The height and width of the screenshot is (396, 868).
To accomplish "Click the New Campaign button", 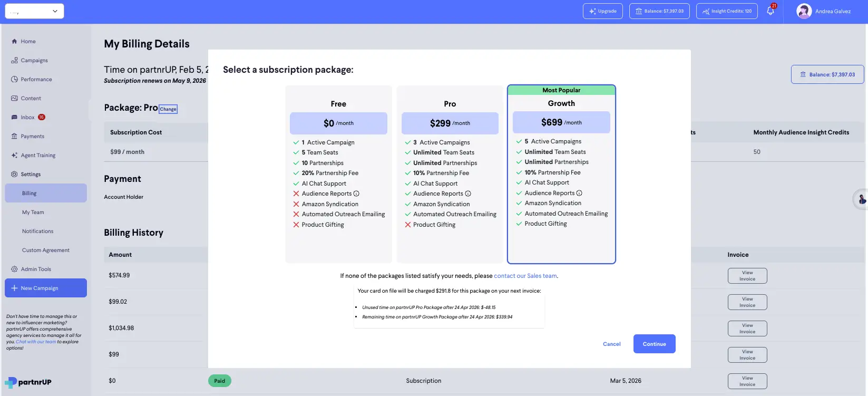I will click(46, 288).
